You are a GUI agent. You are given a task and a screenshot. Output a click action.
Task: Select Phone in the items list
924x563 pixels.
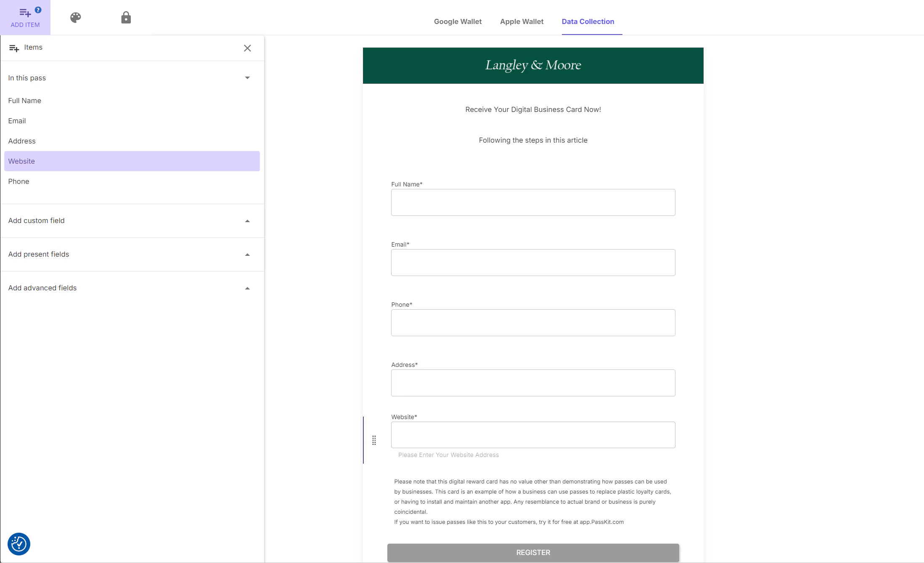[x=132, y=181]
